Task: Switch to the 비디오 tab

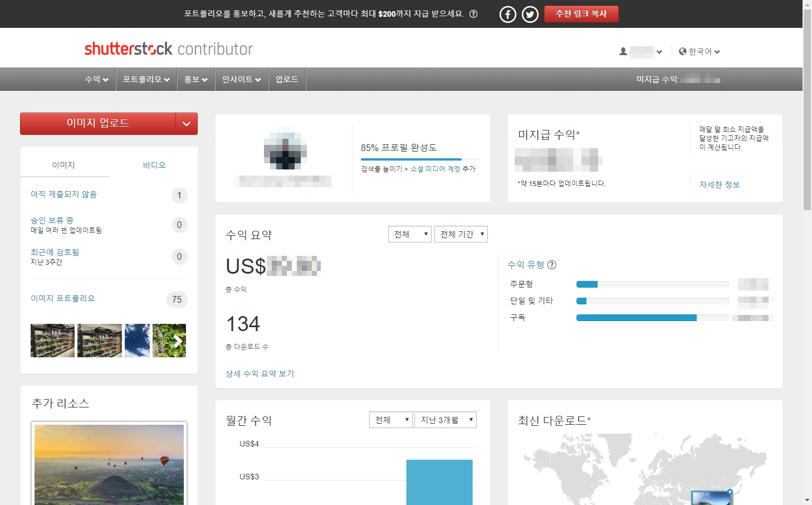Action: (x=154, y=165)
